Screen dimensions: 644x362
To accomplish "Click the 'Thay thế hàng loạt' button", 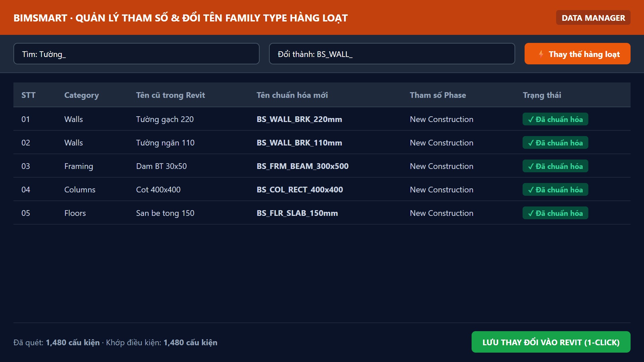I will (x=577, y=54).
